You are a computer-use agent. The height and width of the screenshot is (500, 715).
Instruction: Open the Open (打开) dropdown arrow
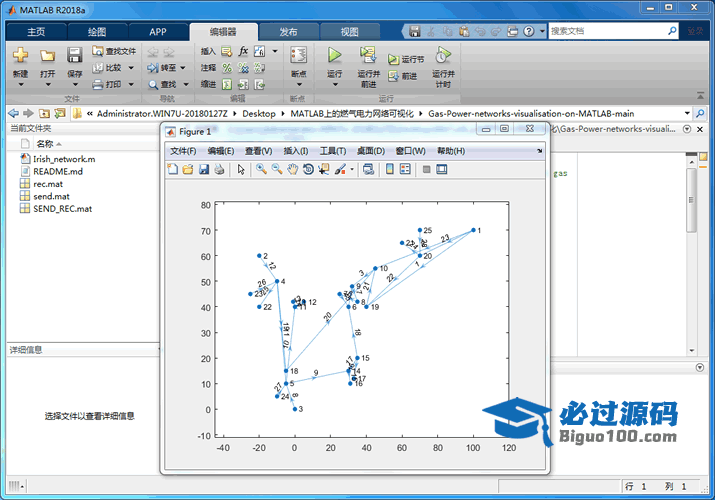[48, 85]
